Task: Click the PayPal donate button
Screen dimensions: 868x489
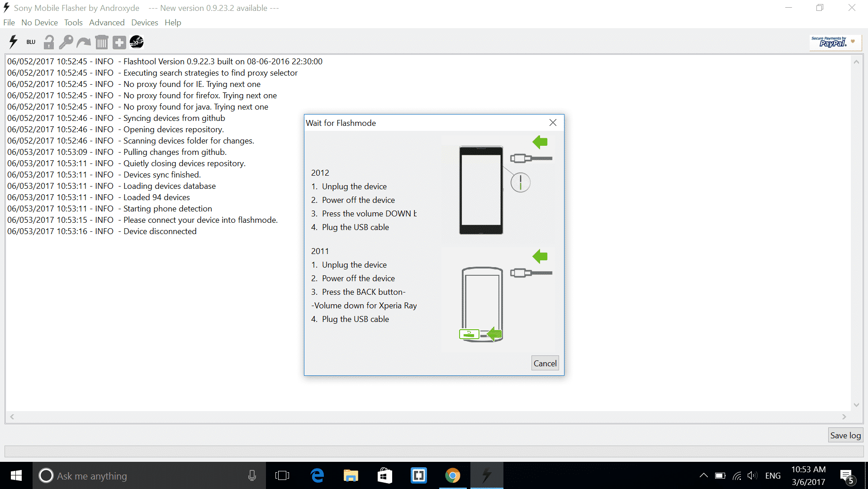Action: point(835,43)
